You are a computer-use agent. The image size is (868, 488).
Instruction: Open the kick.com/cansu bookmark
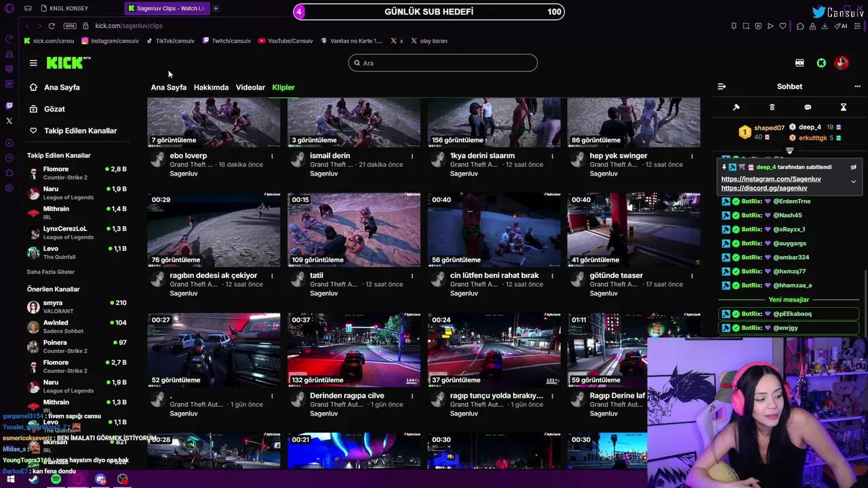(x=49, y=41)
